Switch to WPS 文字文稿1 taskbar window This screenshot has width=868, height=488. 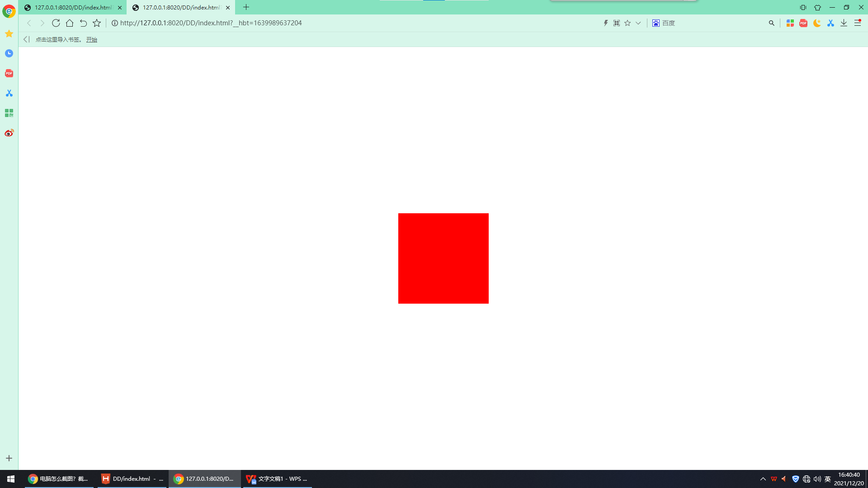click(278, 479)
